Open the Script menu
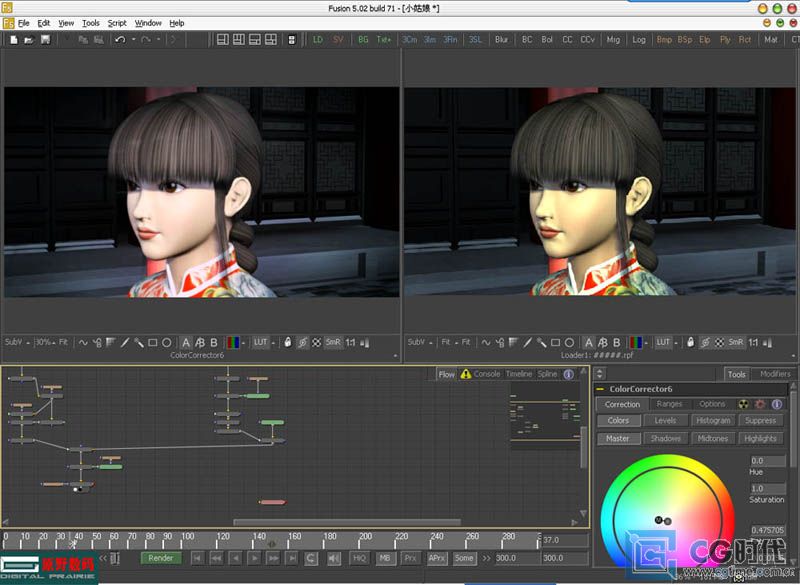 click(117, 23)
